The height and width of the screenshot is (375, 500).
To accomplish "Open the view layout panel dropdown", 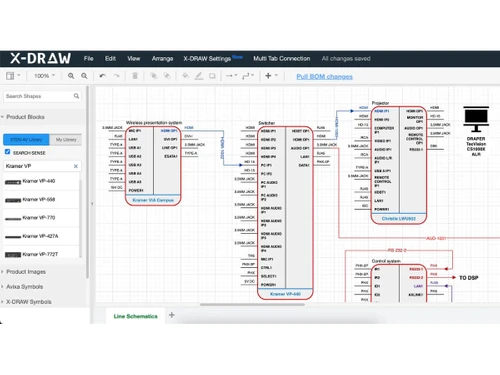I will 13,76.
